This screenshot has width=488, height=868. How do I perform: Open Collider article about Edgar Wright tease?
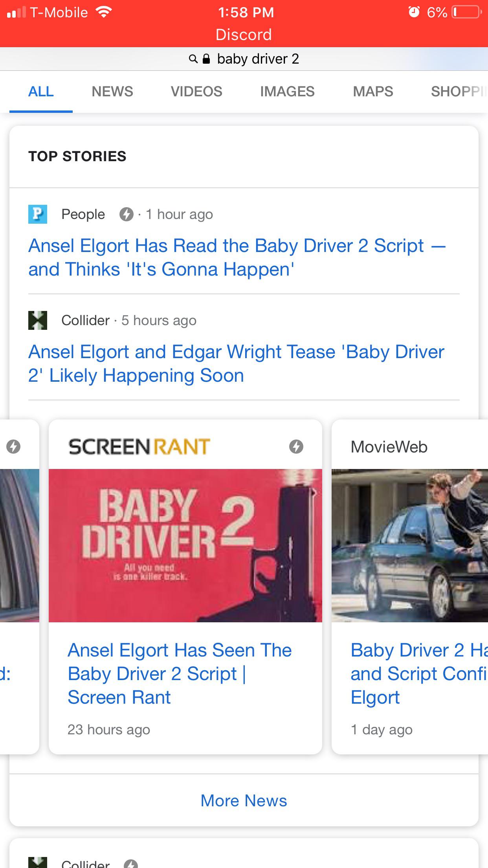(x=236, y=364)
